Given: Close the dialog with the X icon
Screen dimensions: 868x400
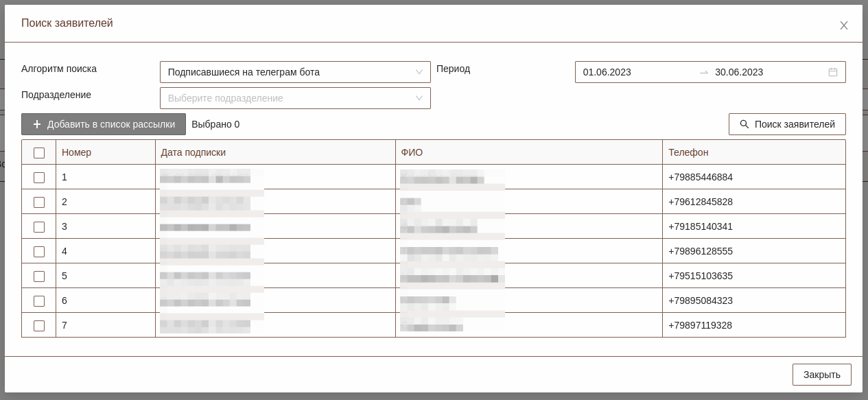Looking at the screenshot, I should (x=843, y=25).
